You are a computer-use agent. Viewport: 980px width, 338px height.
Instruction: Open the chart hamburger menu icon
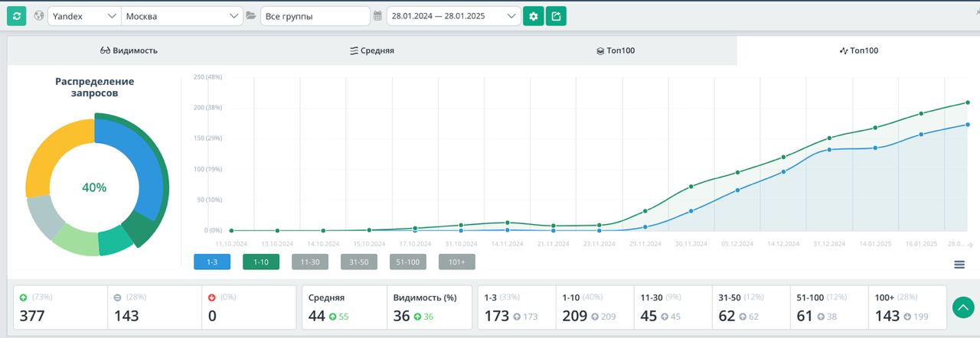point(959,265)
